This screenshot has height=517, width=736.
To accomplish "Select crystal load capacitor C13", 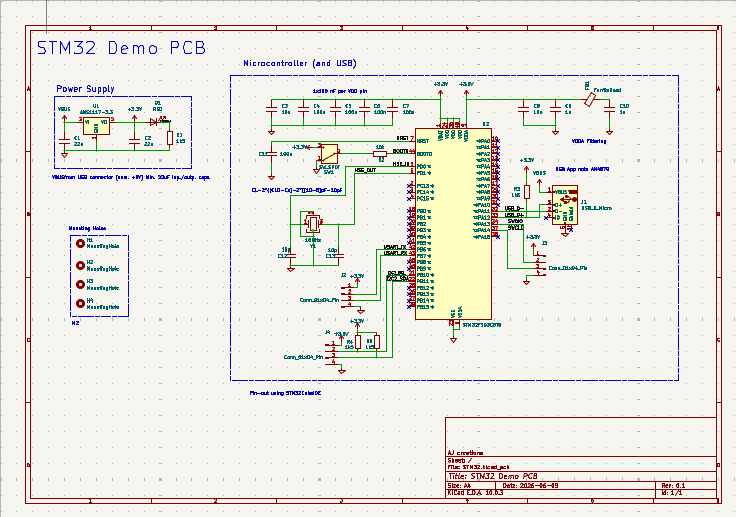I will click(341, 256).
